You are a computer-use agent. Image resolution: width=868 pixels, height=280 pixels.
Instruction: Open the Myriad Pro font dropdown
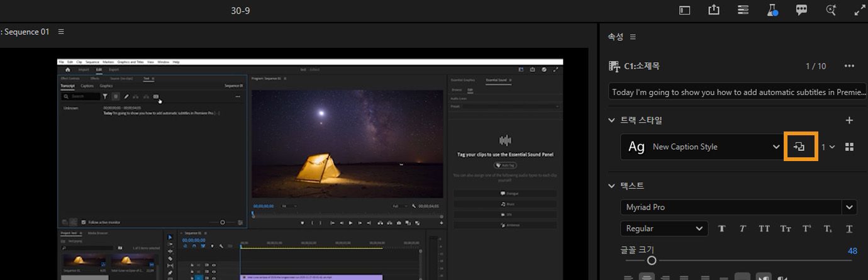click(850, 207)
